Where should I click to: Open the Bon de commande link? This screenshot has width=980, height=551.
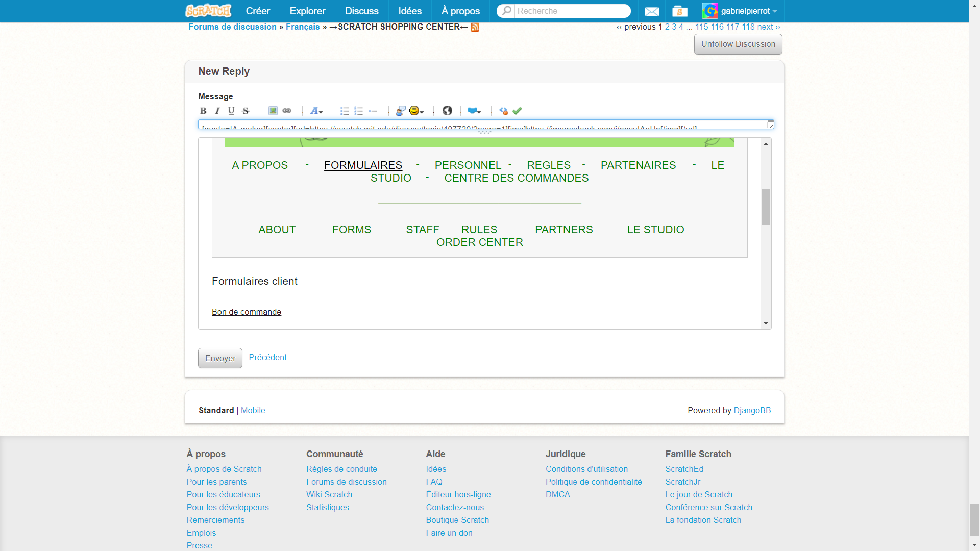click(247, 312)
